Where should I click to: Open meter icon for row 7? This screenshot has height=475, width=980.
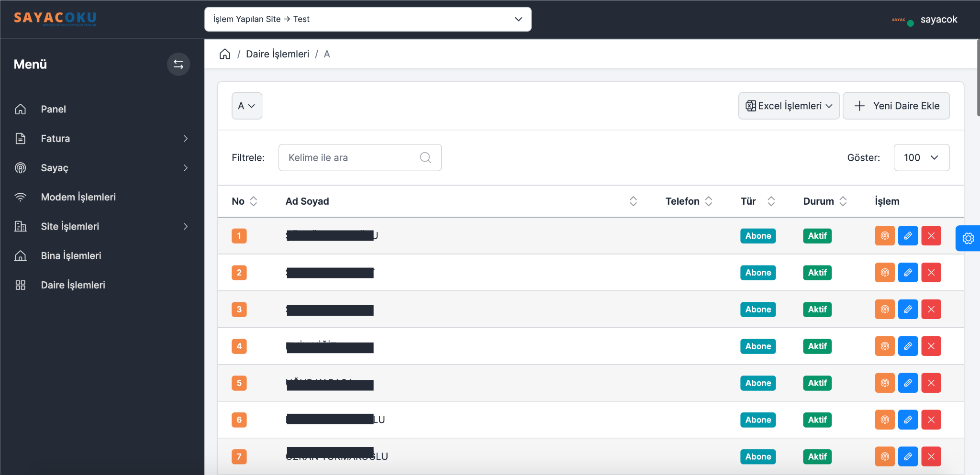885,457
